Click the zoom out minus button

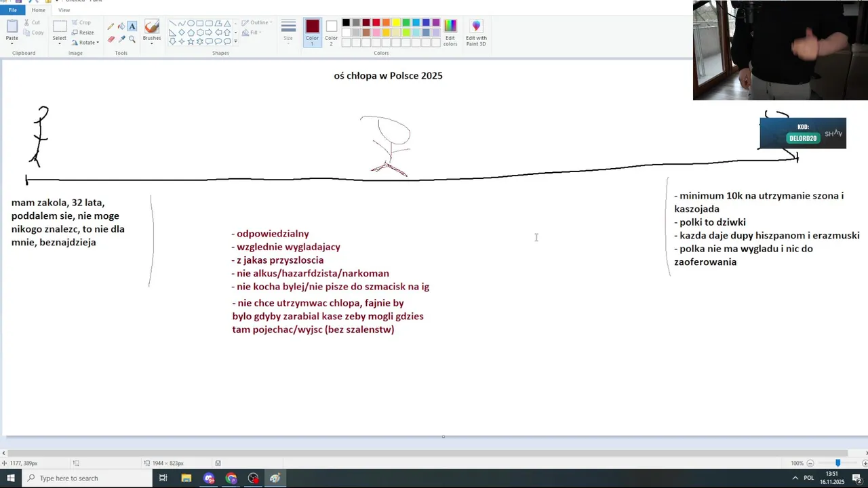tap(810, 463)
